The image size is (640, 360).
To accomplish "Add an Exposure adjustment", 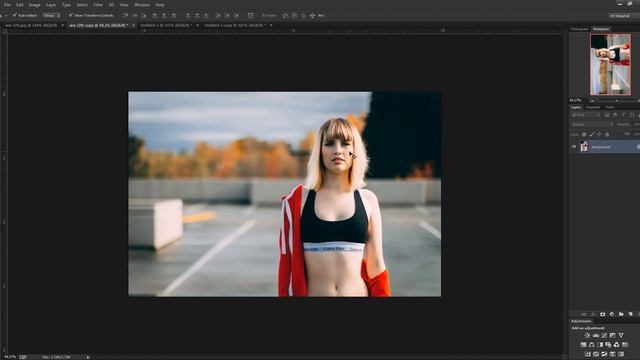I will (x=612, y=336).
